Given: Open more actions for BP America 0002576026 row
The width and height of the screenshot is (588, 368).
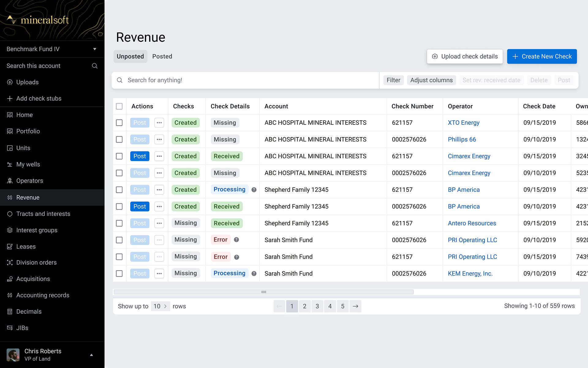Looking at the screenshot, I should pos(159,206).
